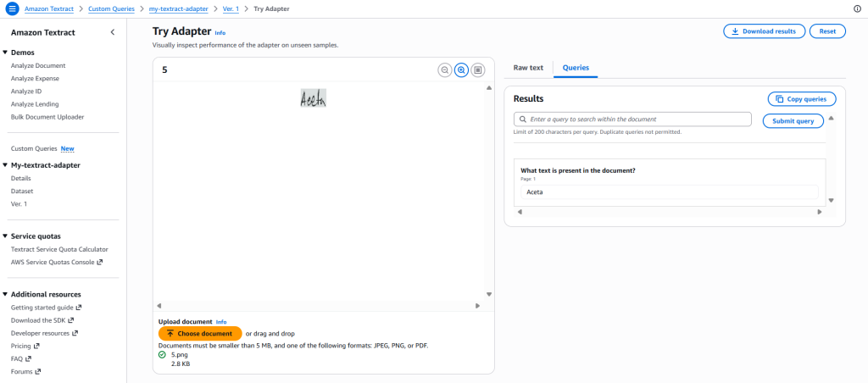868x383 pixels.
Task: Open Forums link
Action: (x=25, y=371)
